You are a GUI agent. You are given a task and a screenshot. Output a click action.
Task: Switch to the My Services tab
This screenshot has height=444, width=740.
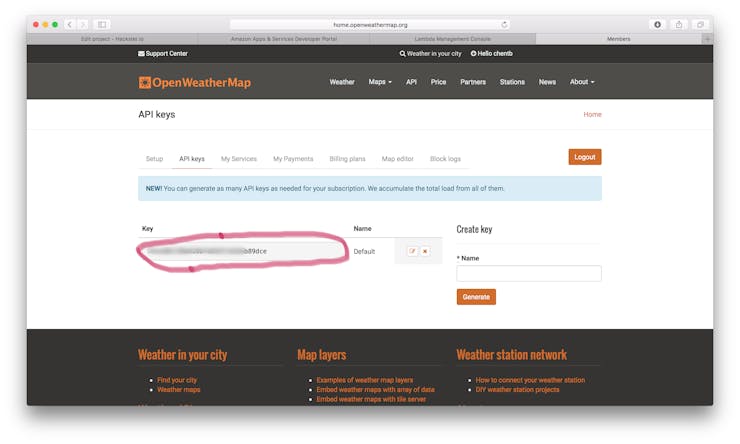point(239,159)
